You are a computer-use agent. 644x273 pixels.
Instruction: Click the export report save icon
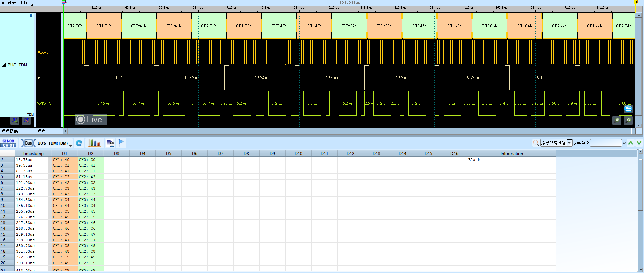pos(110,143)
